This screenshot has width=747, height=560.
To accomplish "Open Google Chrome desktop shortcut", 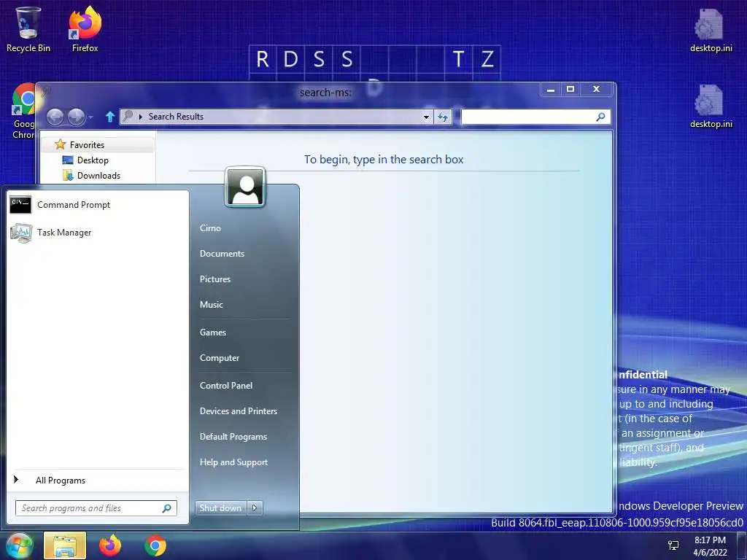I will 23,112.
